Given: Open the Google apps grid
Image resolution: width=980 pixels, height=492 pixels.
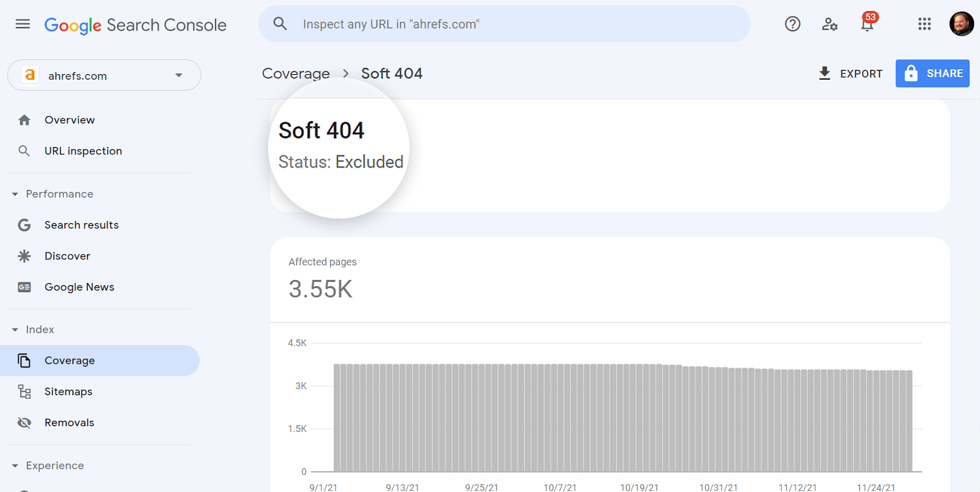Looking at the screenshot, I should tap(924, 25).
